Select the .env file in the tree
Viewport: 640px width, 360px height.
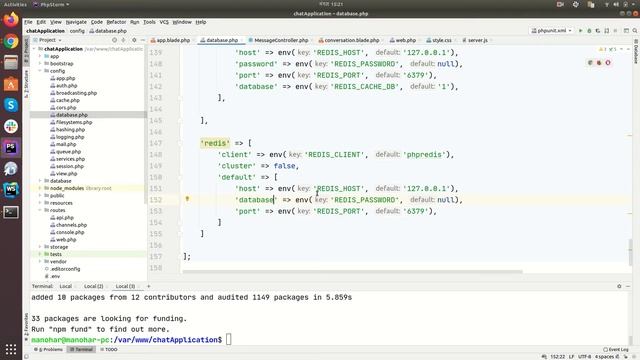pos(55,276)
